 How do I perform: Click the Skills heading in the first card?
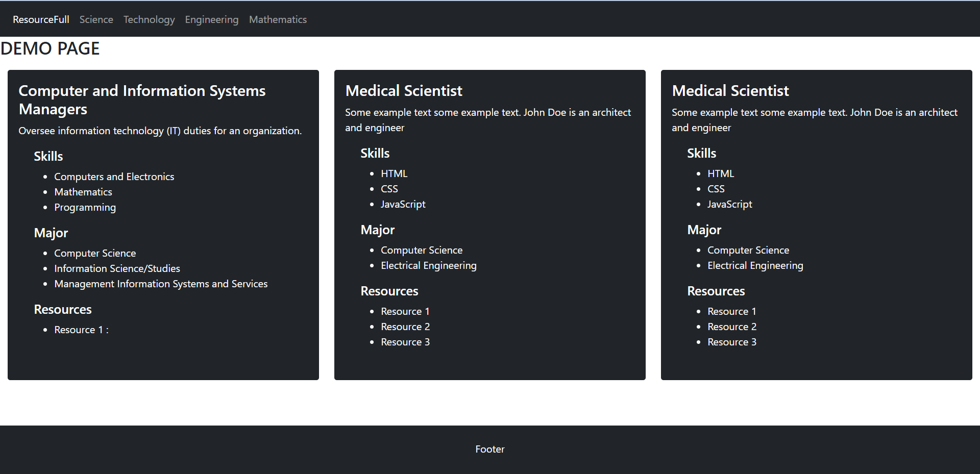pos(48,156)
